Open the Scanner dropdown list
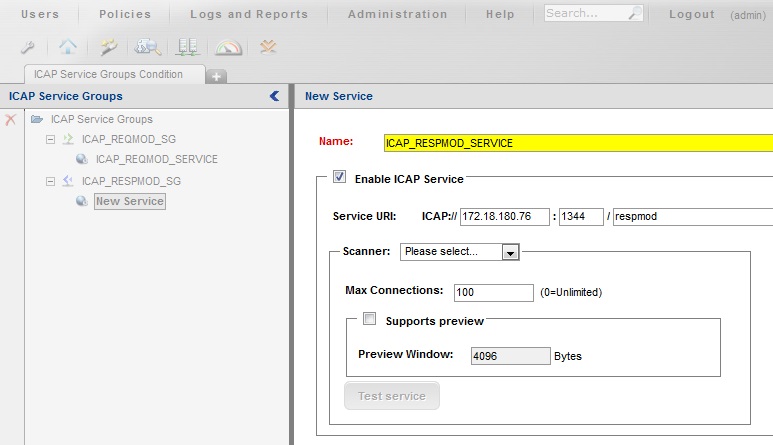Image resolution: width=773 pixels, height=445 pixels. [510, 252]
